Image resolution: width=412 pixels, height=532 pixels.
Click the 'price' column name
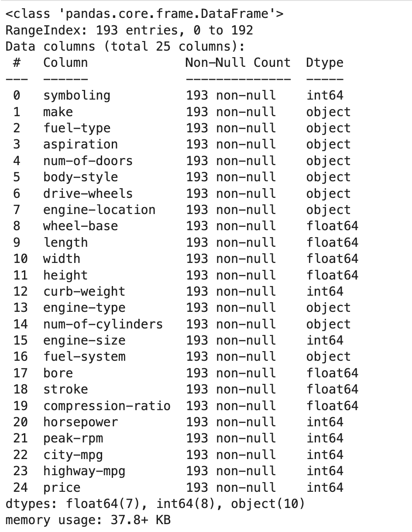coord(62,487)
